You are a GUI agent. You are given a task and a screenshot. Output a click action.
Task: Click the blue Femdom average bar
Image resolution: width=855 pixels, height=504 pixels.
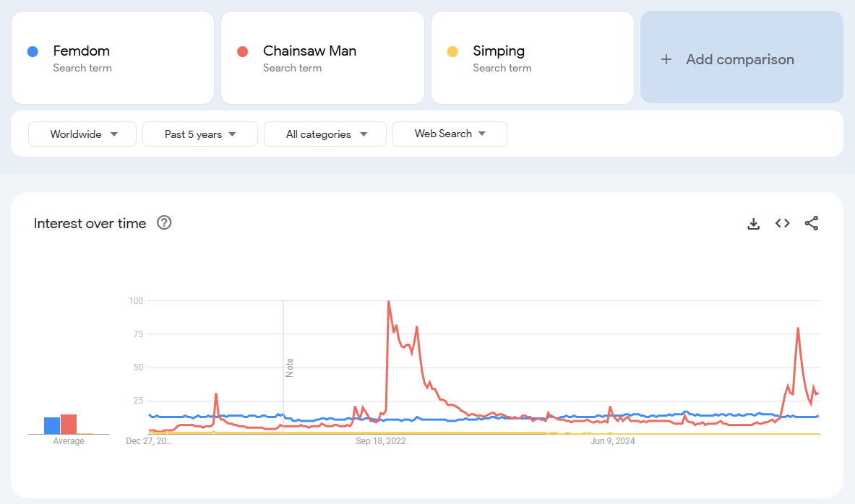tap(52, 426)
